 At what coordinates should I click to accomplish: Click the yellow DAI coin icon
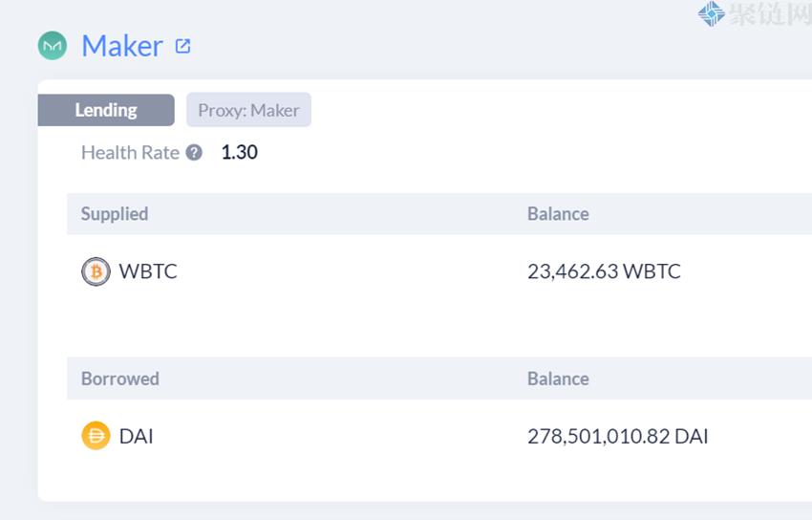(x=96, y=437)
